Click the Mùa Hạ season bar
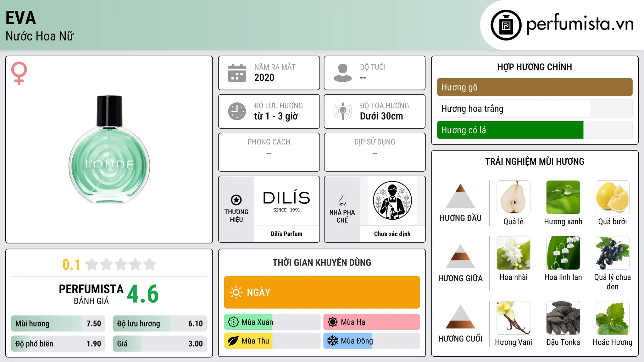Viewport: 644px width, 362px height. (x=372, y=322)
